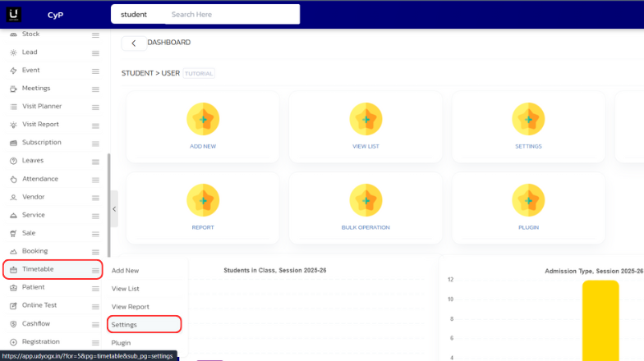The image size is (644, 361).
Task: Open the View List star icon
Action: tap(366, 120)
